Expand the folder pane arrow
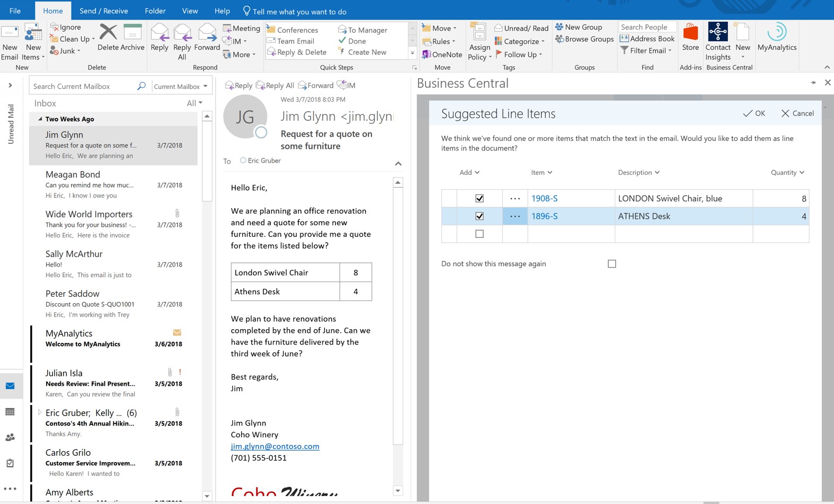834x504 pixels. pos(10,85)
